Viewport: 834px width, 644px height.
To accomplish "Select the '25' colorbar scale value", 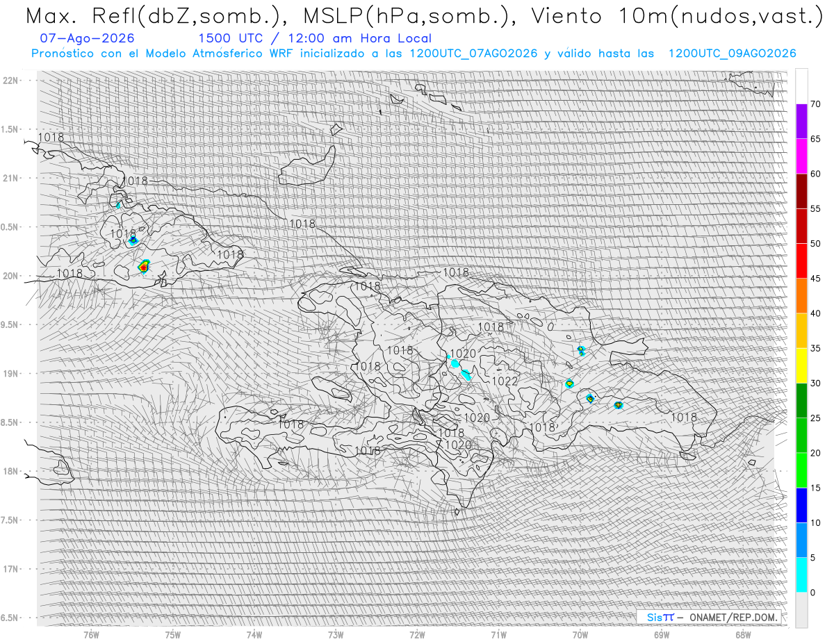I will (x=815, y=418).
